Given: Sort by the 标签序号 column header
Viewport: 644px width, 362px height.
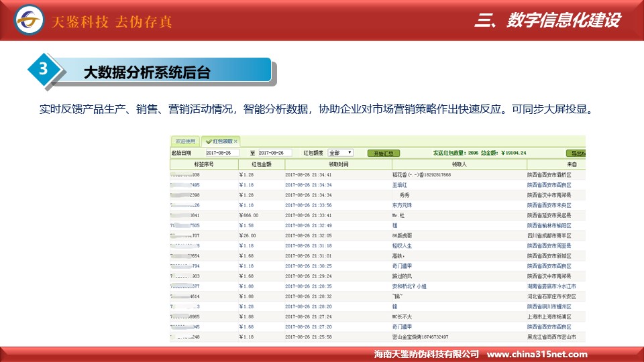Looking at the screenshot, I should [x=203, y=164].
